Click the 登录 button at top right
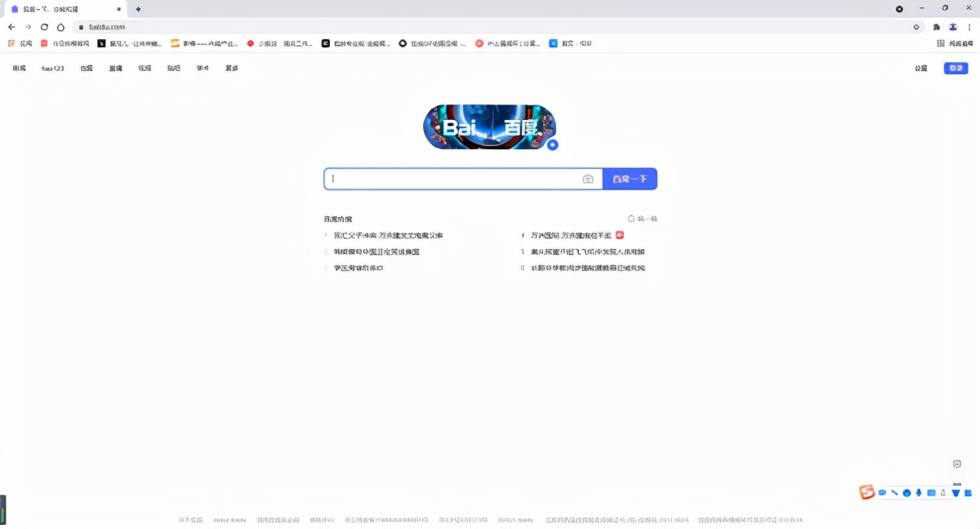Viewport: 980px width, 529px height. coord(954,68)
